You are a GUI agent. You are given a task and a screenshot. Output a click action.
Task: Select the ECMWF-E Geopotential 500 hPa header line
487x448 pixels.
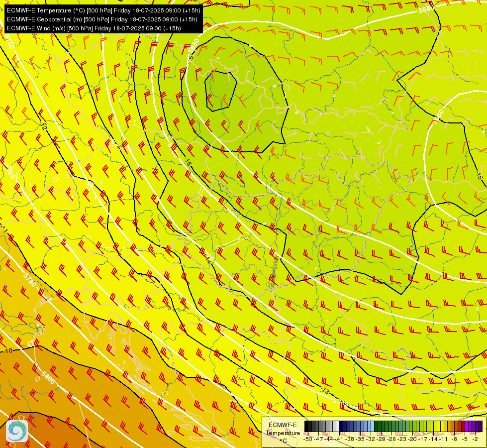click(x=102, y=19)
